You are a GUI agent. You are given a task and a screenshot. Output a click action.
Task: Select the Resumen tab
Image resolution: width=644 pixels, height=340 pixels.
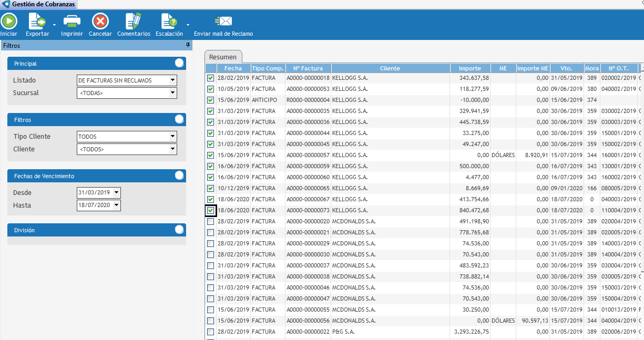223,57
